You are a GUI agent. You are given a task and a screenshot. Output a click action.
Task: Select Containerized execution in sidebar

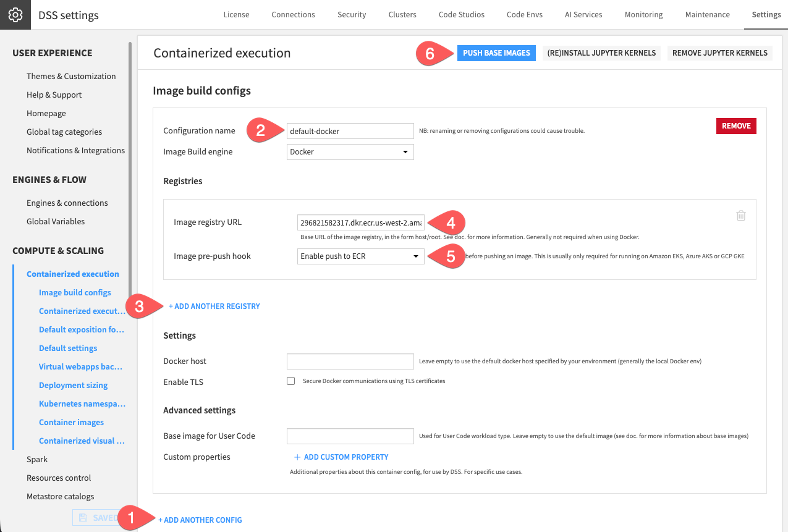pos(73,274)
